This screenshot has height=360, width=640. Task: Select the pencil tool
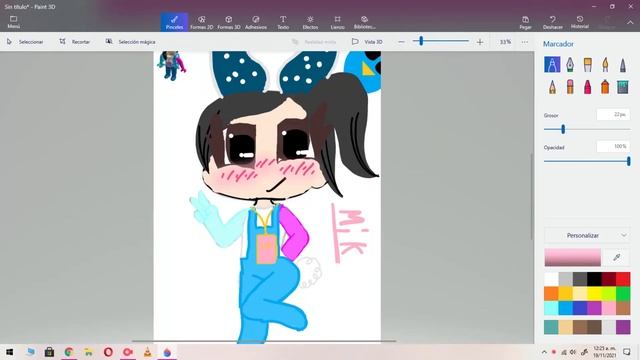point(552,87)
